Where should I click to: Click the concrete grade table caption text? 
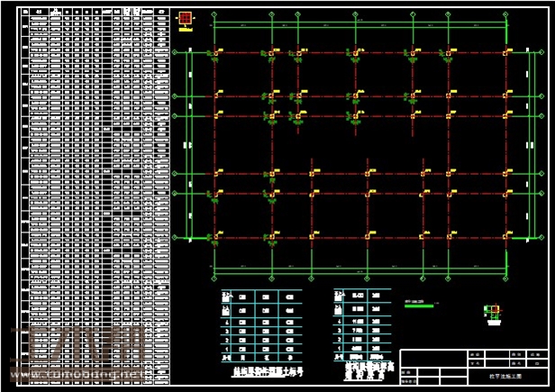(263, 369)
